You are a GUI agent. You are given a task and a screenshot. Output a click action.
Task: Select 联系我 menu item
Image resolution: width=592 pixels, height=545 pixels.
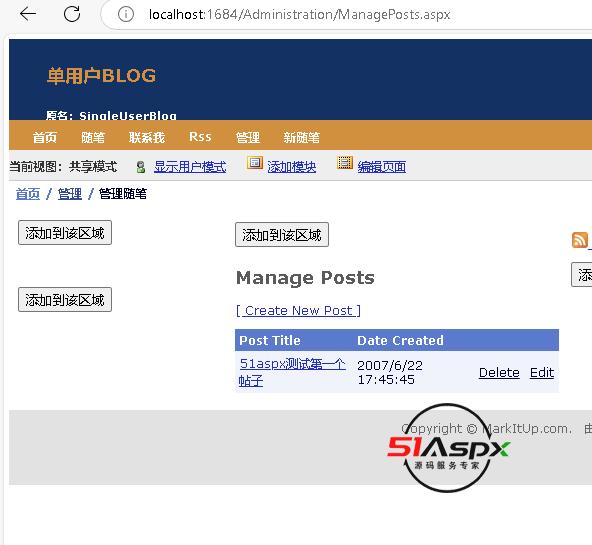pos(147,137)
